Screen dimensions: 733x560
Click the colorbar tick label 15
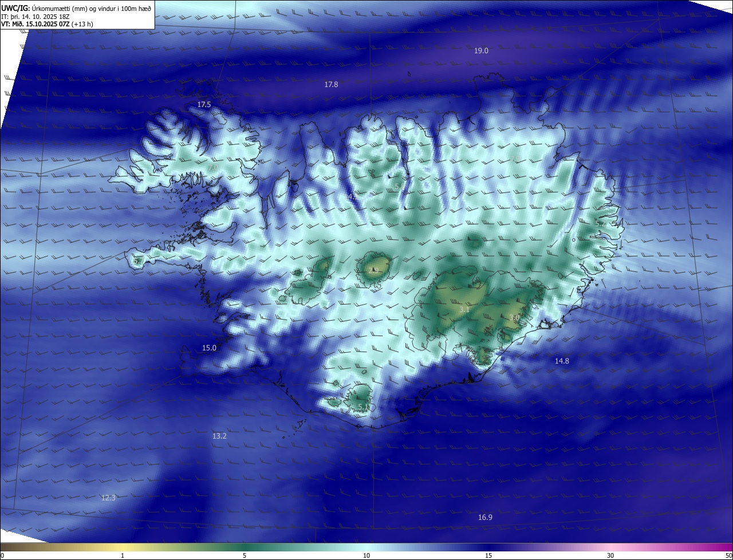(488, 555)
